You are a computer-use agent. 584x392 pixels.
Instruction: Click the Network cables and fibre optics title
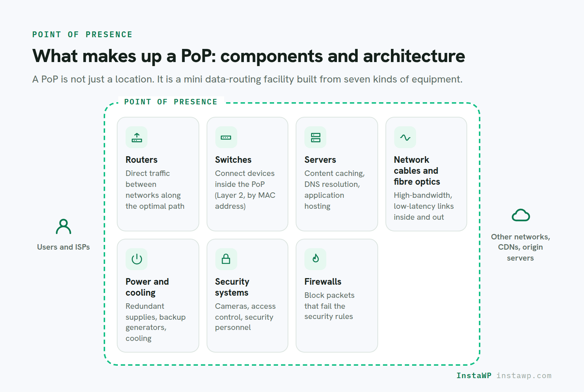click(x=417, y=171)
